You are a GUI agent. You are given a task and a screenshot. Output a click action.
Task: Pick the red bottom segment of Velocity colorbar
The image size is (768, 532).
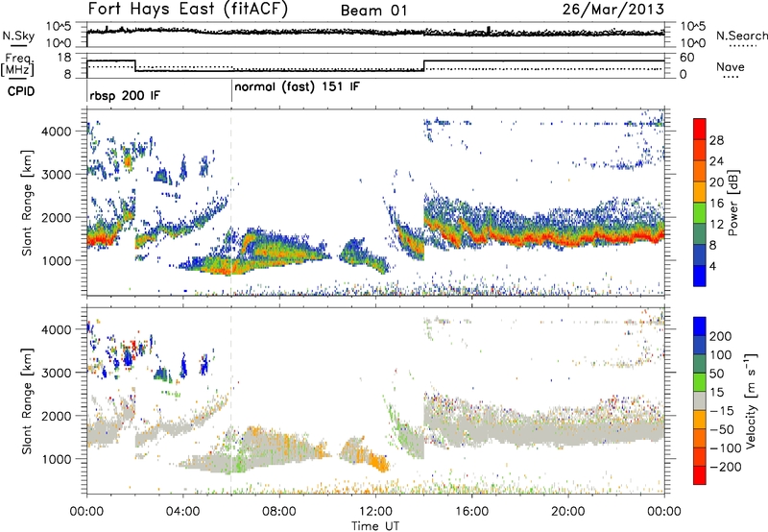(x=700, y=475)
